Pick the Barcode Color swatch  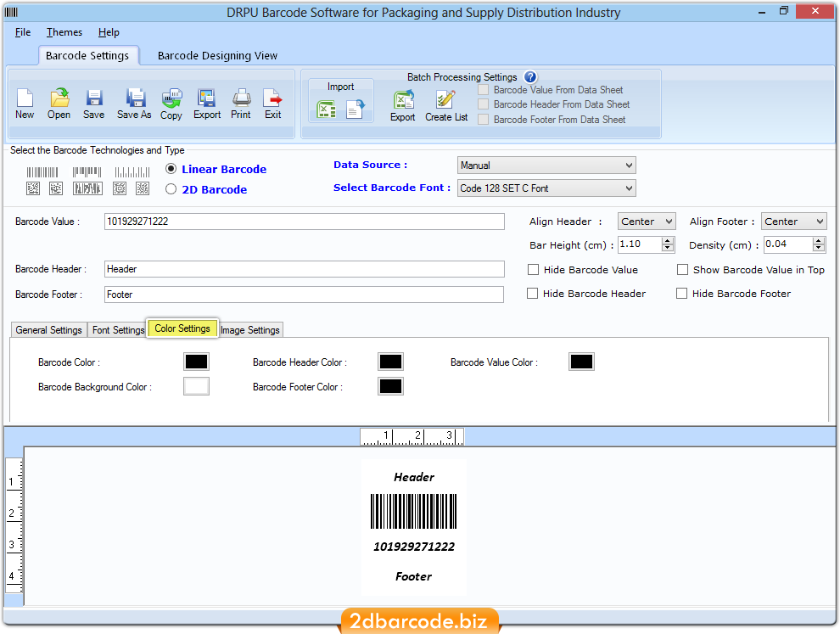[x=196, y=362]
